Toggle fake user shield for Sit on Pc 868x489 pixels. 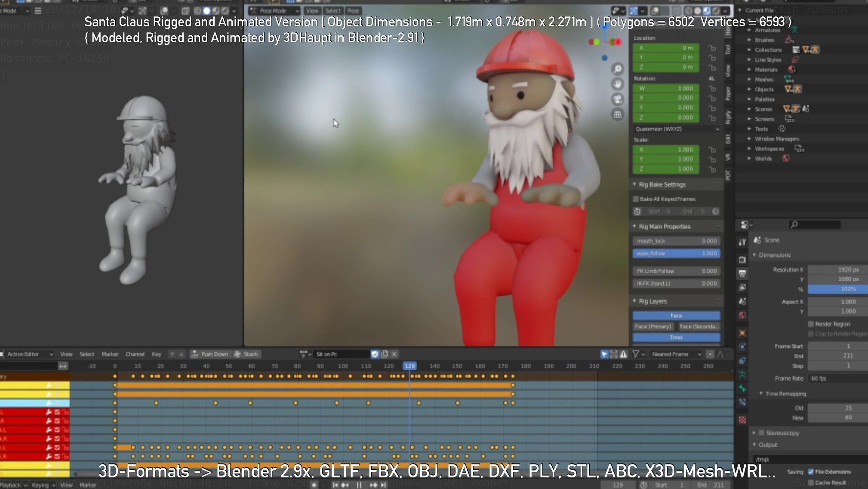point(375,354)
